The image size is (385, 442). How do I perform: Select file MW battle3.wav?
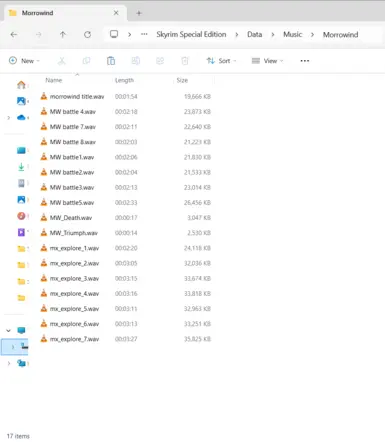(x=72, y=187)
